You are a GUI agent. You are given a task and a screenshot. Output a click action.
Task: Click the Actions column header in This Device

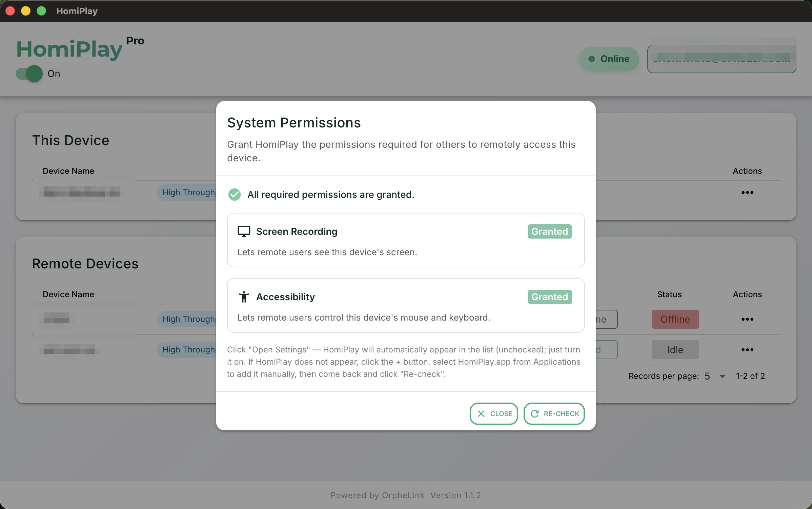tap(747, 171)
